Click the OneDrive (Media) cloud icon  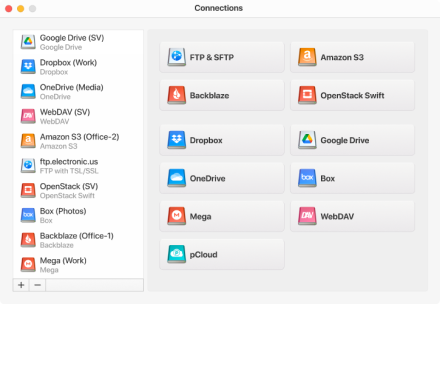[x=28, y=92]
